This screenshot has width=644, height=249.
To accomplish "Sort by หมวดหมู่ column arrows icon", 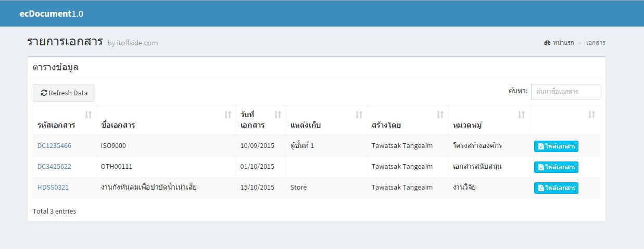I will click(521, 115).
